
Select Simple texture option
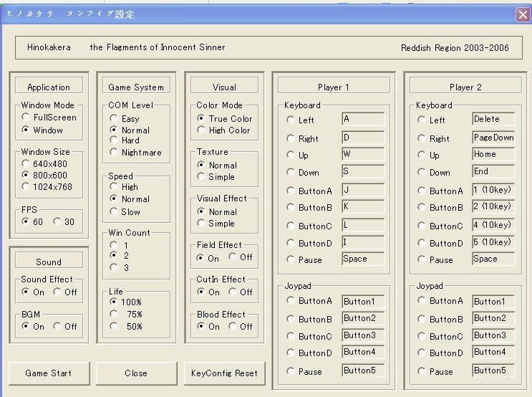pos(201,177)
